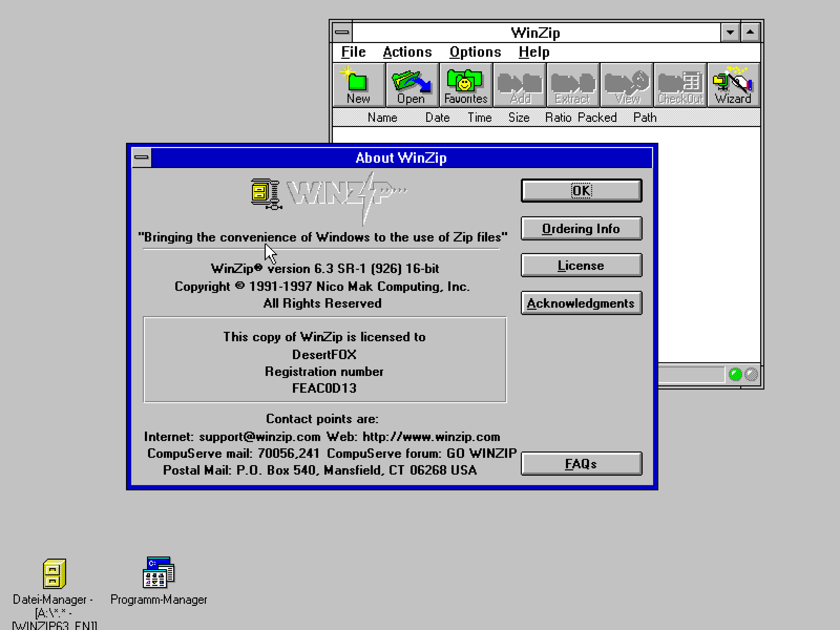Click the WinZip window title bar
The height and width of the screenshot is (630, 840).
[536, 33]
